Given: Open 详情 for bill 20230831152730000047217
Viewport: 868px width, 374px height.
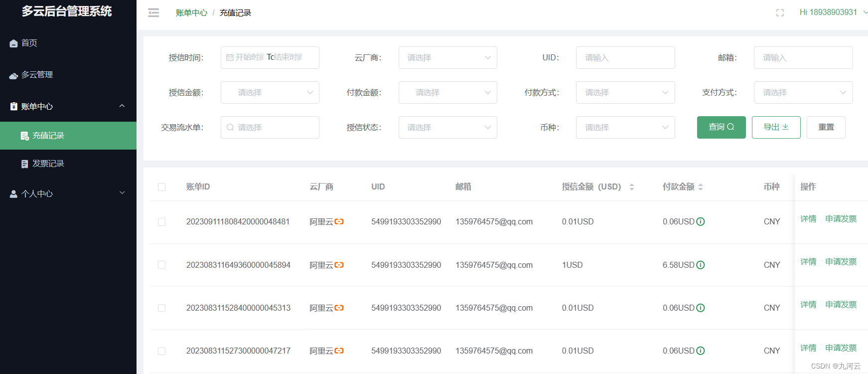Looking at the screenshot, I should click(808, 348).
